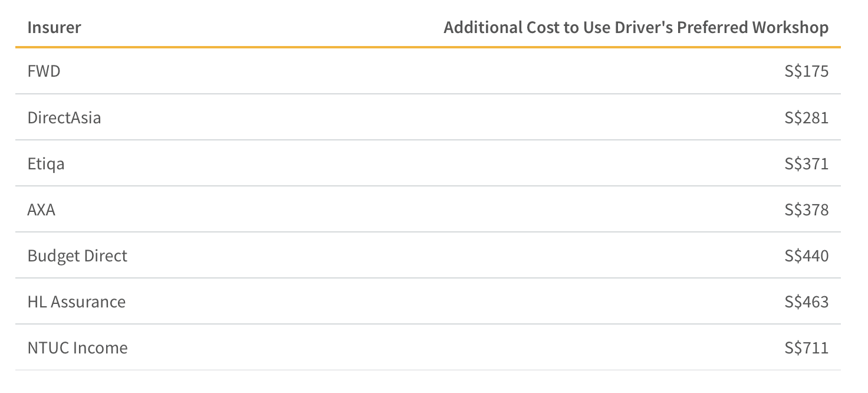Click the S$378 cost value

(x=807, y=209)
